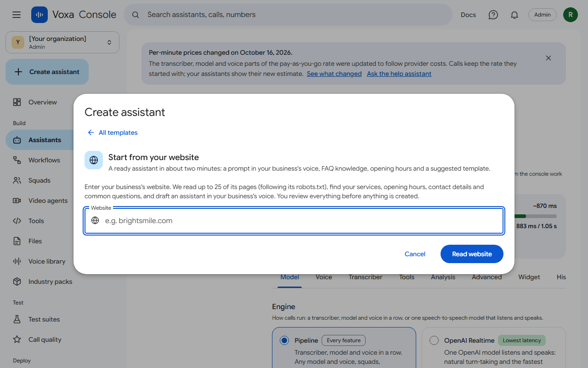Click the Create assistant sidebar button
The height and width of the screenshot is (368, 588).
click(47, 72)
